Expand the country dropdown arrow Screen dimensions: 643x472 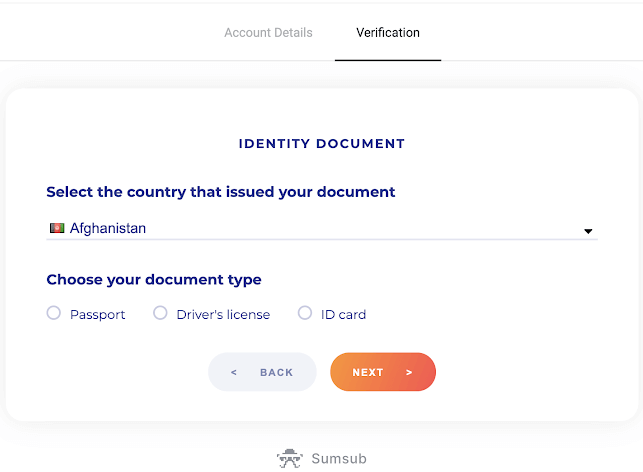point(588,232)
